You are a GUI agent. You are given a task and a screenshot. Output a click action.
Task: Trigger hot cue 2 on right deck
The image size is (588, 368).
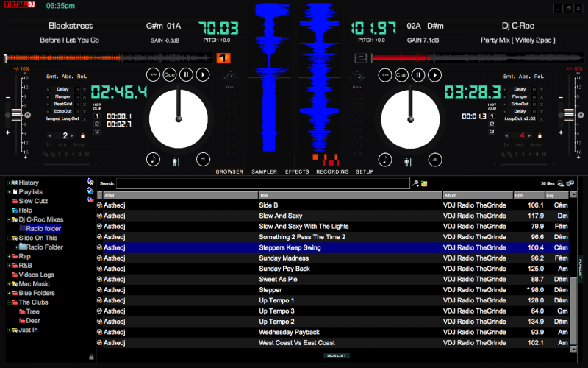tap(492, 124)
